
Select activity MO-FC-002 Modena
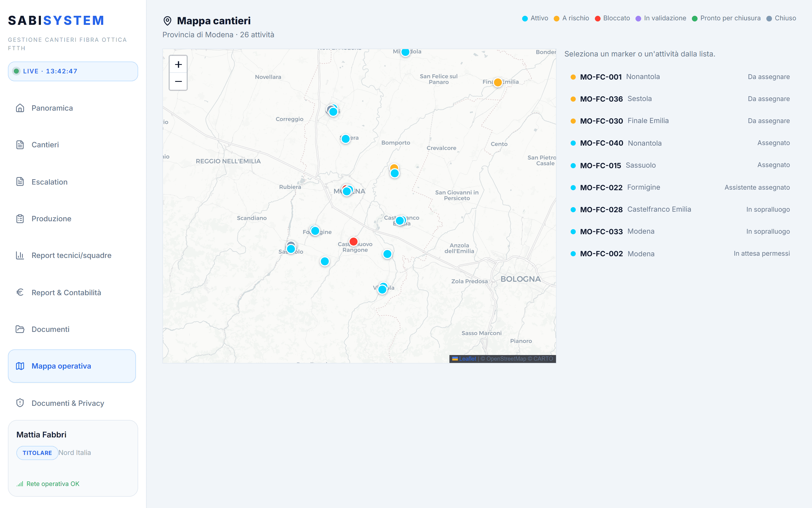(680, 254)
